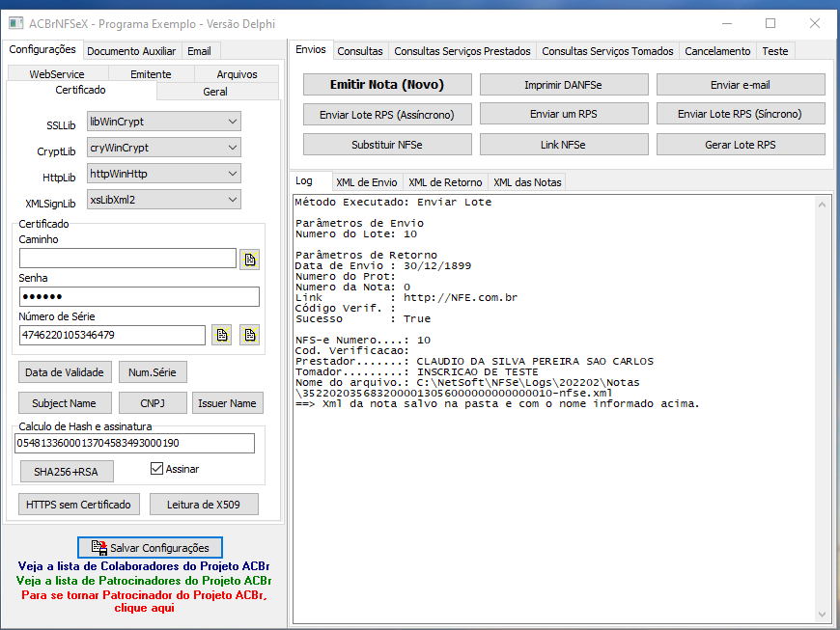
Task: Switch to the Geral tab
Action: 215,92
